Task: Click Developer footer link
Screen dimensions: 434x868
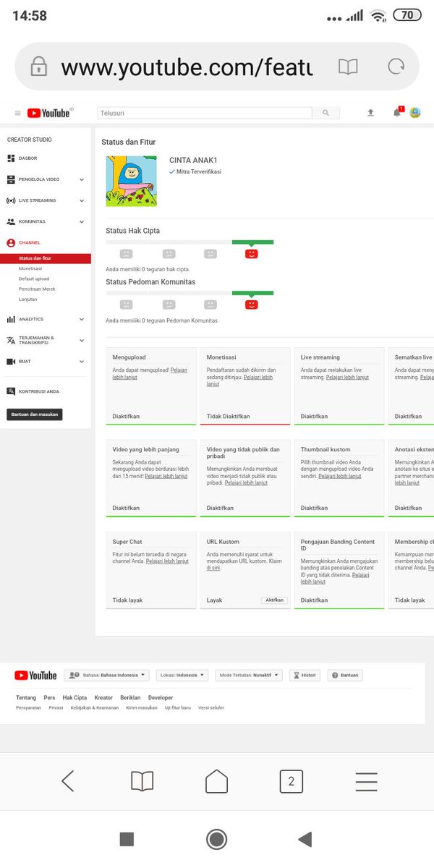Action: coord(161,698)
